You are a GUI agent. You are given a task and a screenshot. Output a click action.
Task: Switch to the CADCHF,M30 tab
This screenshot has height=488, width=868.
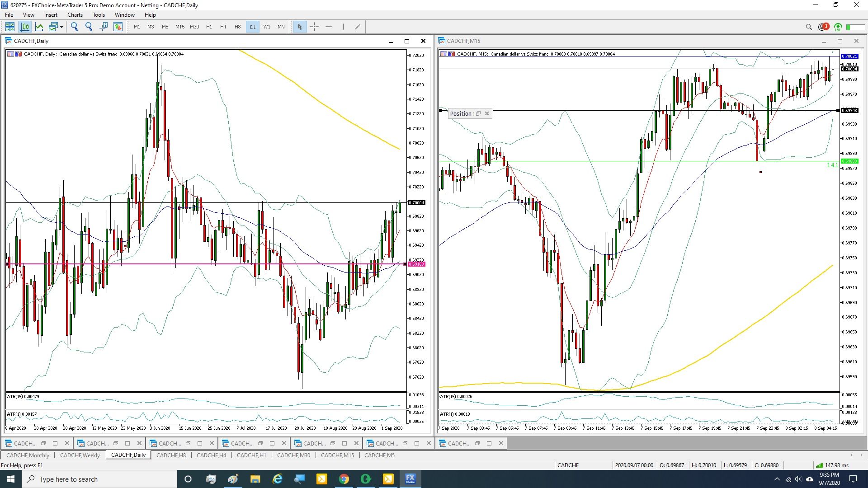[293, 455]
